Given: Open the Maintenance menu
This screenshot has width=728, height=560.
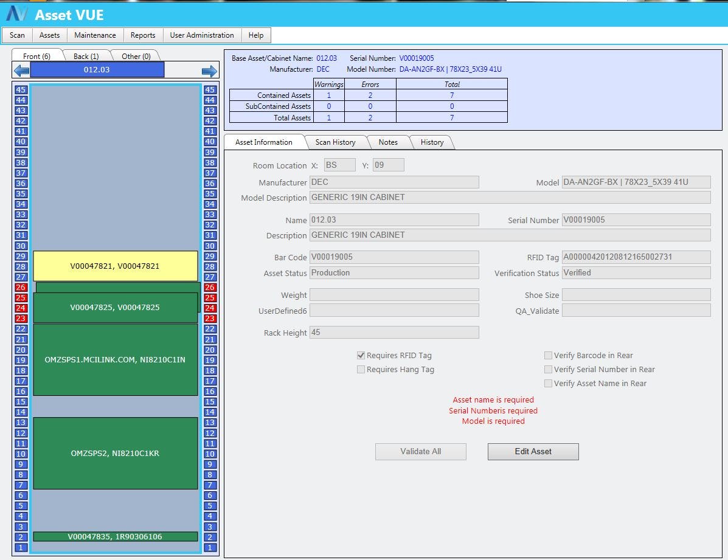Looking at the screenshot, I should coord(94,35).
